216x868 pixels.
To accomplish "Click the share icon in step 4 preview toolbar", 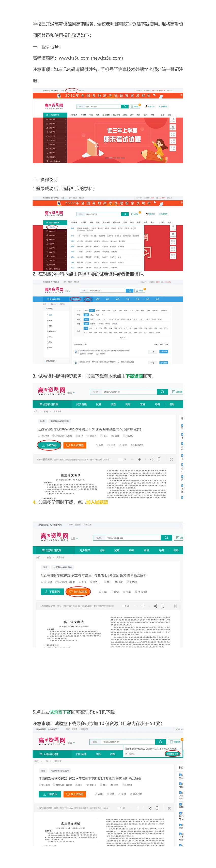I will [x=156, y=606].
